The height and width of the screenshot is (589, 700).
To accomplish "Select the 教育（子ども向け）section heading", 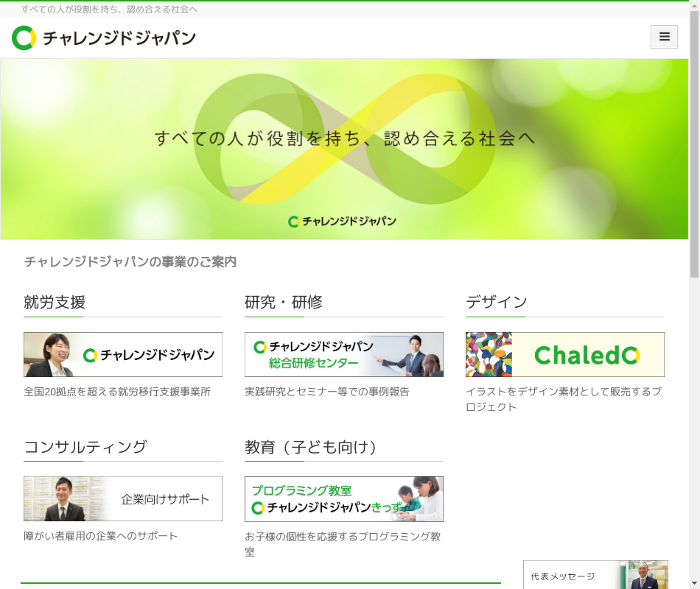I will click(311, 447).
